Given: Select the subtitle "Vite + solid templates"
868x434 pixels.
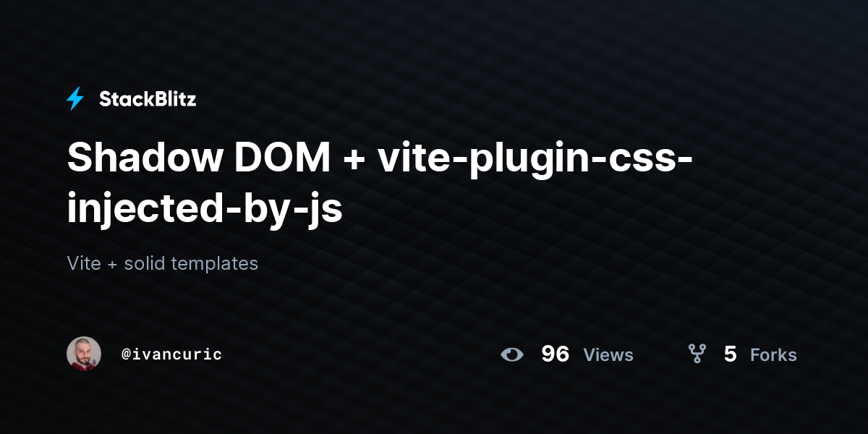Looking at the screenshot, I should click(163, 263).
